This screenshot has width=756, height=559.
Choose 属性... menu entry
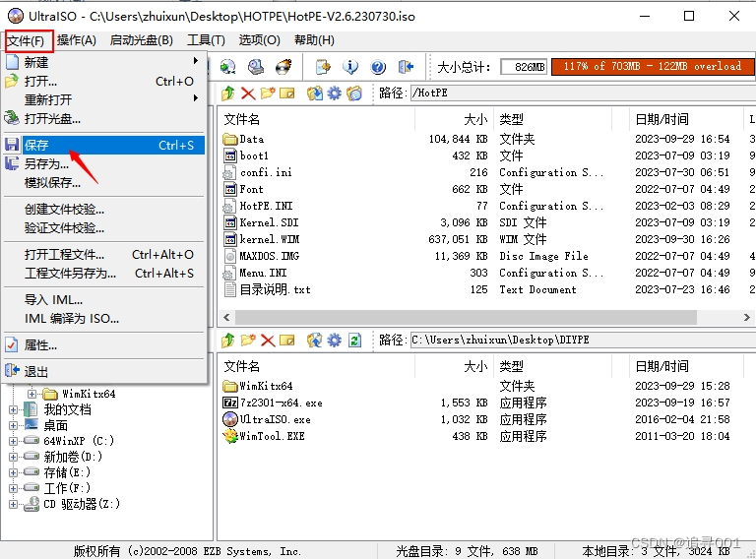[x=104, y=345]
